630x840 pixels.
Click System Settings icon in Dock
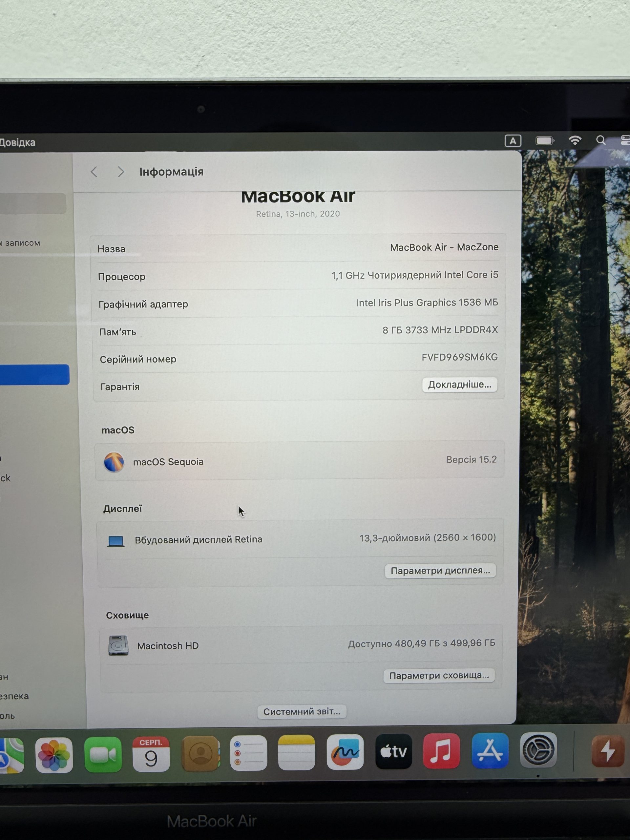pos(538,750)
